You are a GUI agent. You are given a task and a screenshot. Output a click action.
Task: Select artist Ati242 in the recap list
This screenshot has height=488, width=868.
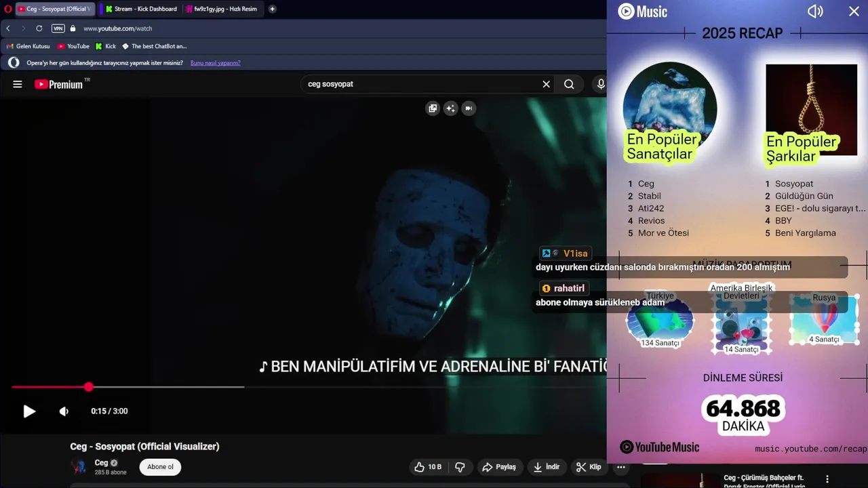pos(651,208)
